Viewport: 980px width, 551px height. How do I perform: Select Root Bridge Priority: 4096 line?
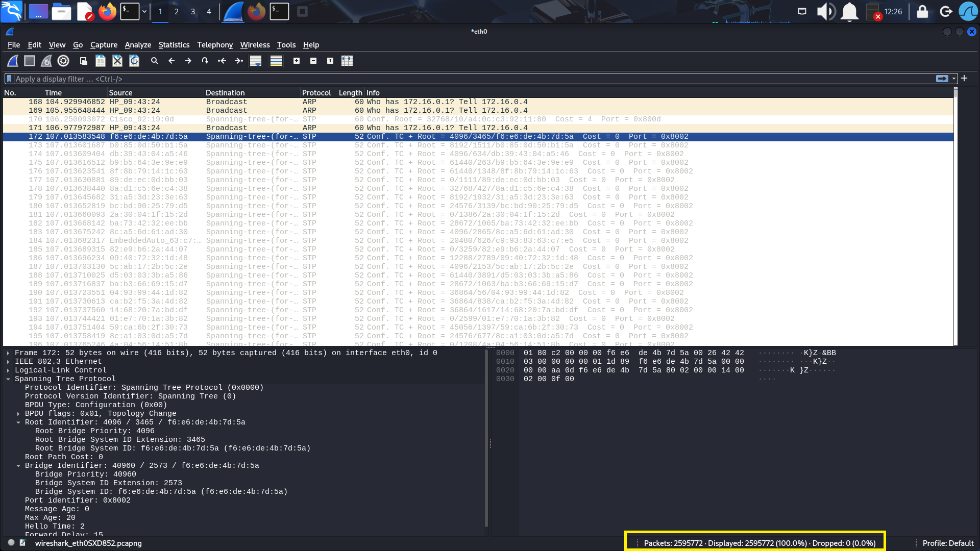[x=94, y=431]
